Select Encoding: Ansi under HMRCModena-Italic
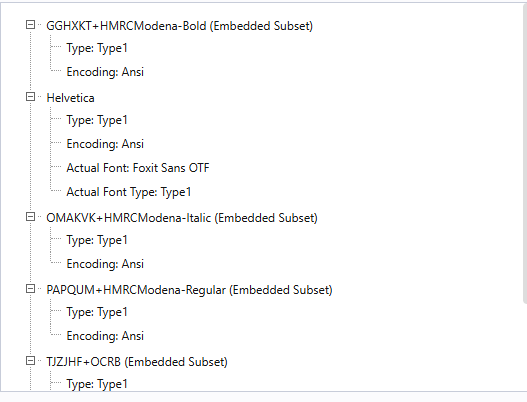The height and width of the screenshot is (402, 527). [x=105, y=264]
